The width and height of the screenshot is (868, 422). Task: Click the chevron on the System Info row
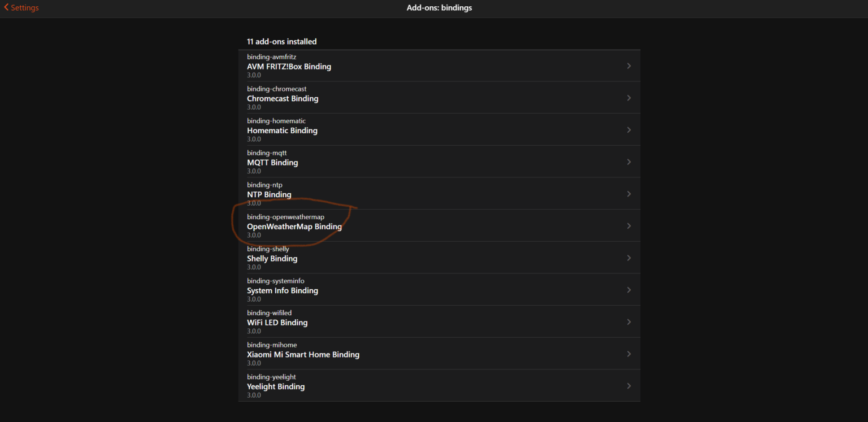pos(629,290)
